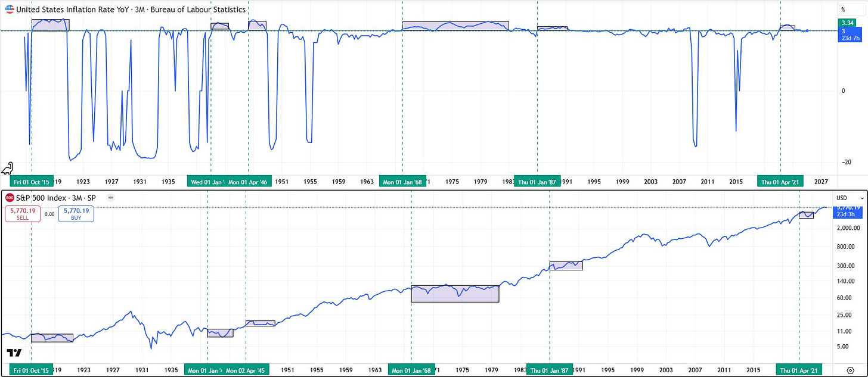Open the USD currency dropdown
The image size is (868, 377).
point(850,197)
